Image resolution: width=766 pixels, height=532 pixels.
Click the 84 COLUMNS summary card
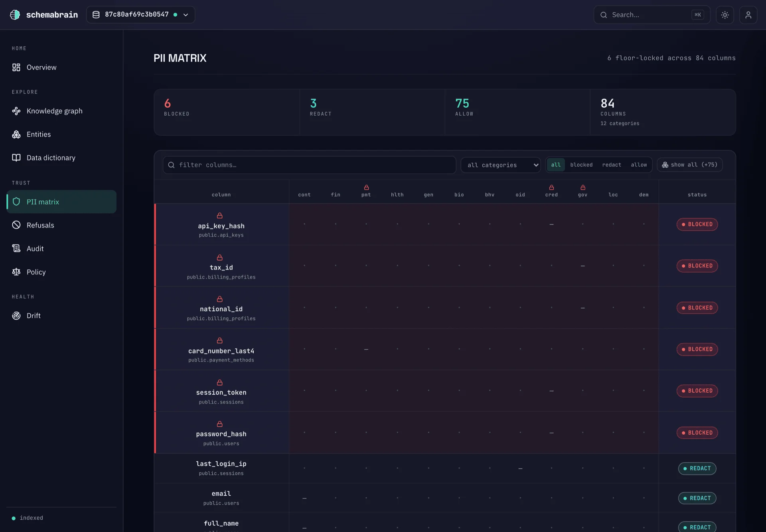point(663,112)
